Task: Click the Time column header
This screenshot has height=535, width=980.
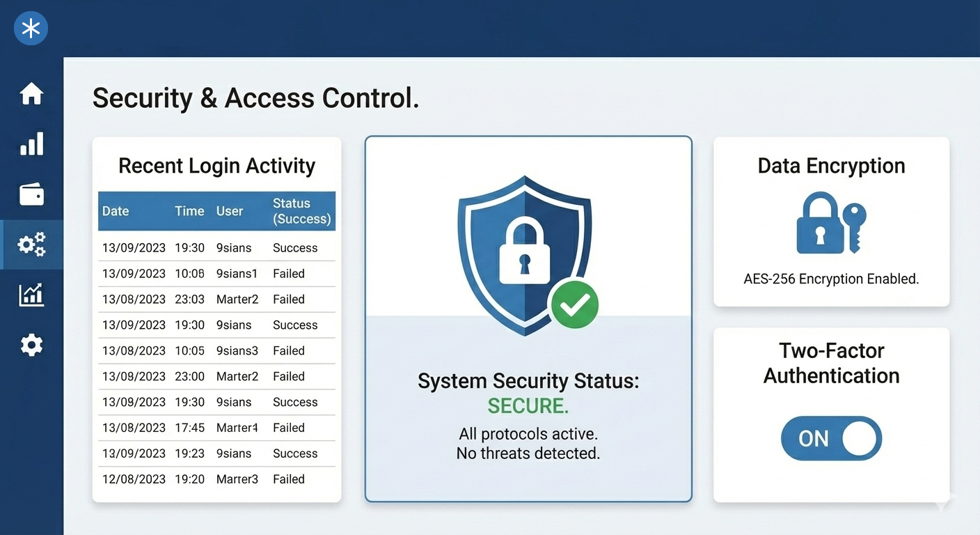Action: [189, 211]
